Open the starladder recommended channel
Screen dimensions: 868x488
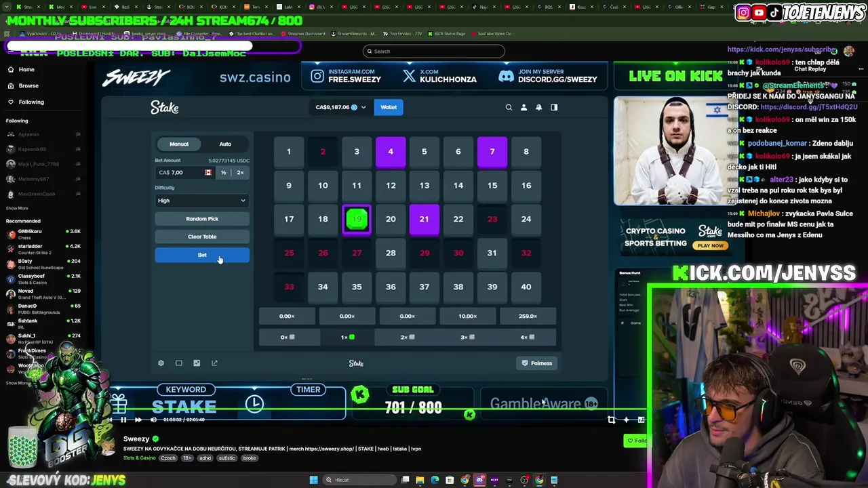tap(43, 249)
